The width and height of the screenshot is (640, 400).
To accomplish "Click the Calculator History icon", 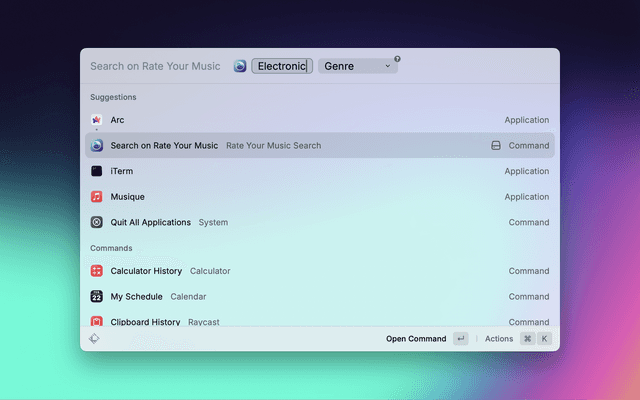I will [x=96, y=271].
